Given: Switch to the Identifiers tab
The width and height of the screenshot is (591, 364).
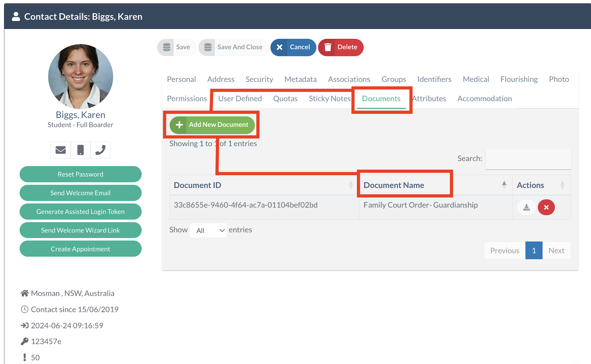Looking at the screenshot, I should point(434,79).
